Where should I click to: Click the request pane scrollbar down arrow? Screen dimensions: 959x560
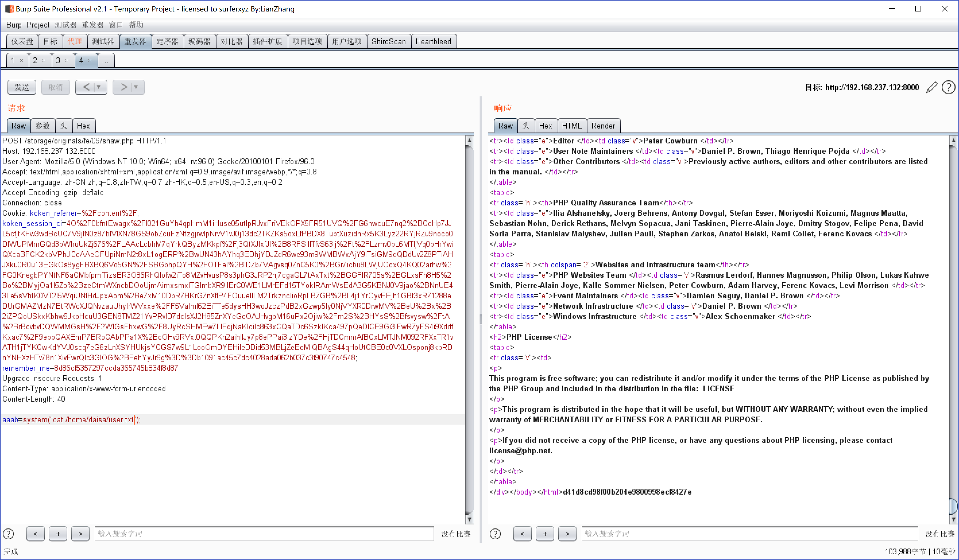(x=469, y=519)
